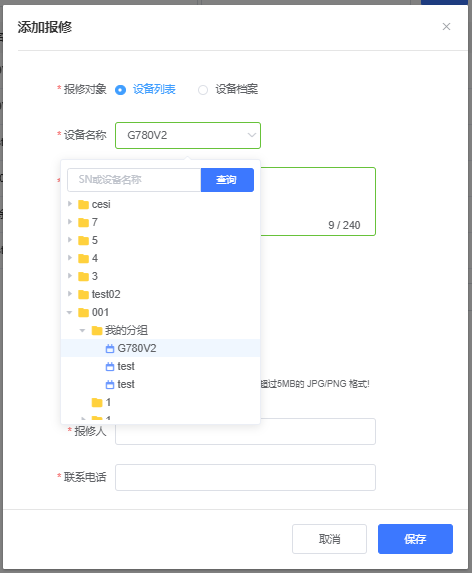Expand the cesi folder arrow

point(70,204)
